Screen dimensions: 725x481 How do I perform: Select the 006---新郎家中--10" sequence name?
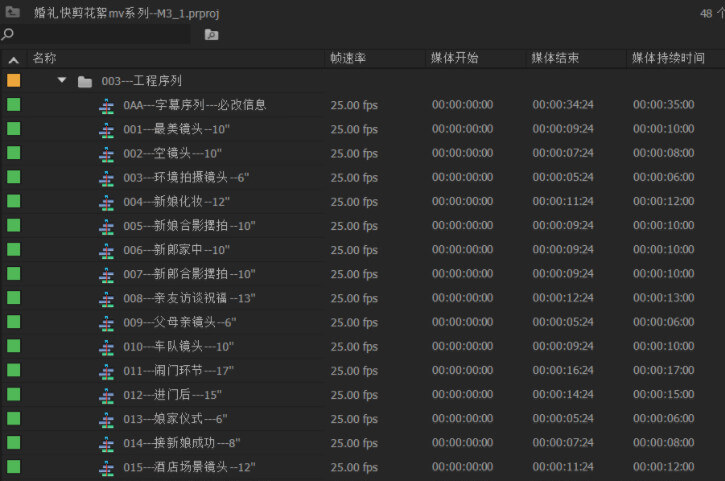tap(176, 250)
